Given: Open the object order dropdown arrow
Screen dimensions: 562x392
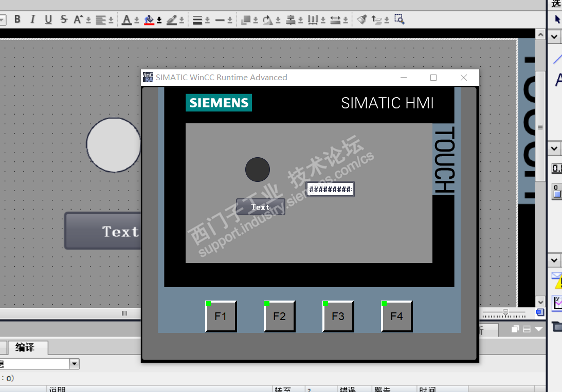Looking at the screenshot, I should [x=256, y=21].
